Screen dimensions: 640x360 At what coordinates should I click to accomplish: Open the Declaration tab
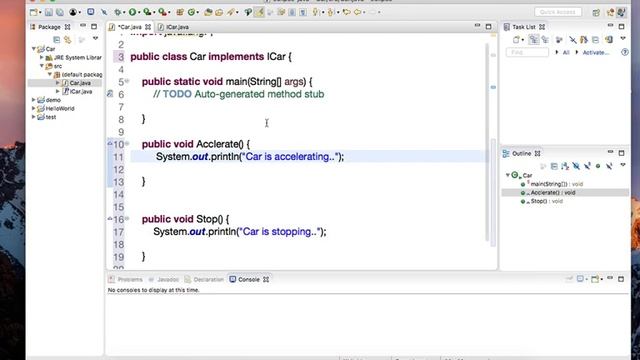[204, 280]
